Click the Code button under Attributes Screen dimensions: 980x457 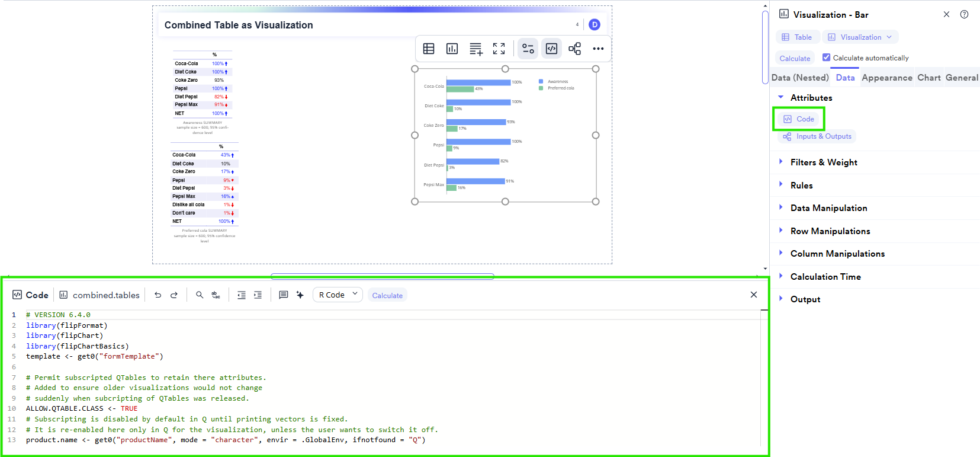(799, 119)
